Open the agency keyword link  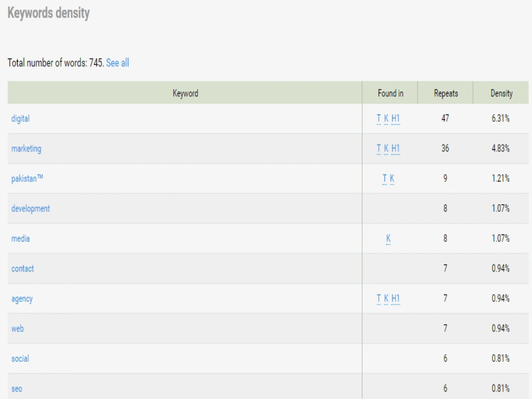click(22, 299)
